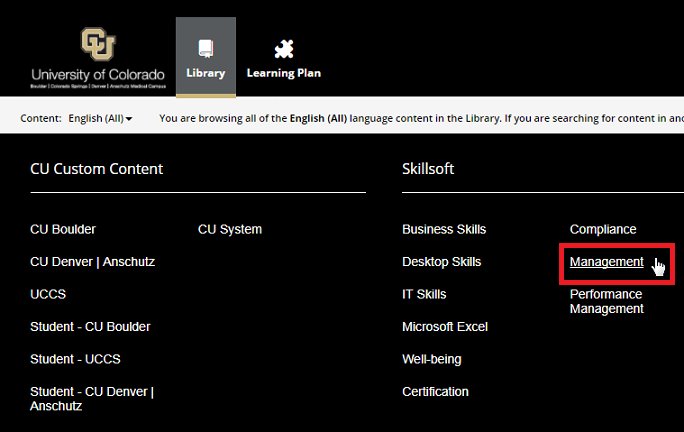The height and width of the screenshot is (432, 684).
Task: Open Skillsoft Desktop Skills category
Action: 441,262
